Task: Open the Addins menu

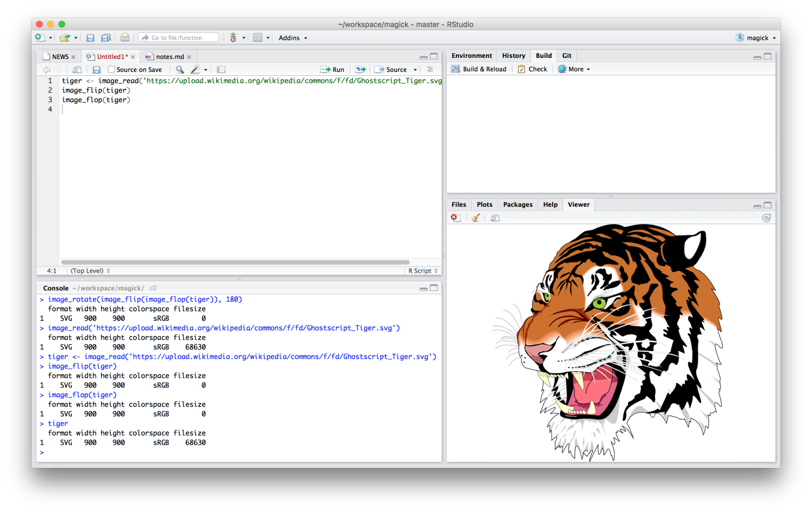Action: pyautogui.click(x=292, y=37)
